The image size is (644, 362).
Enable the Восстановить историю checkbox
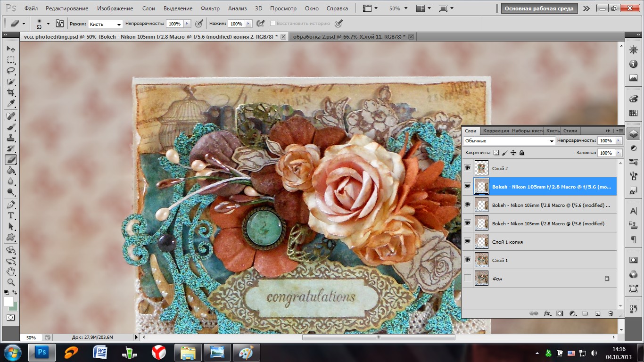pyautogui.click(x=272, y=24)
